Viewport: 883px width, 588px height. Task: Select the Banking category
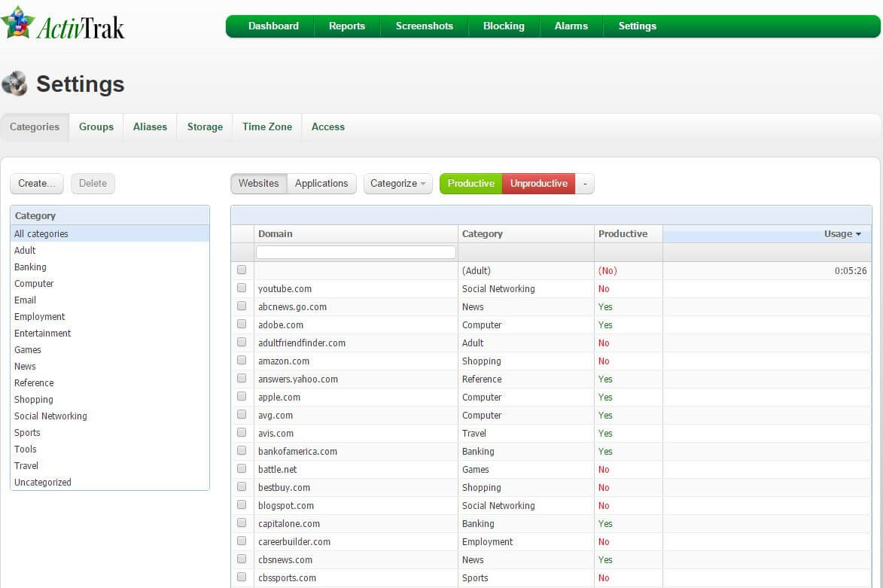coord(110,267)
